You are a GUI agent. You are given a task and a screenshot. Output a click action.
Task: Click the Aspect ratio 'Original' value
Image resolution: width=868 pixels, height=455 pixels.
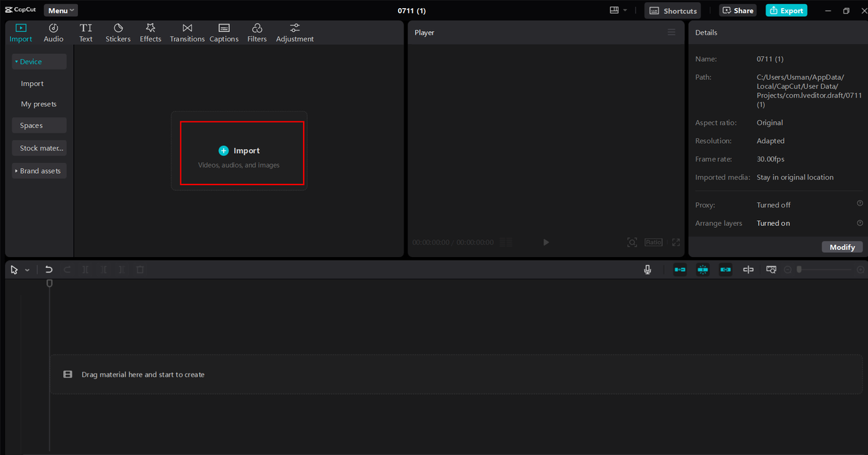(x=770, y=123)
